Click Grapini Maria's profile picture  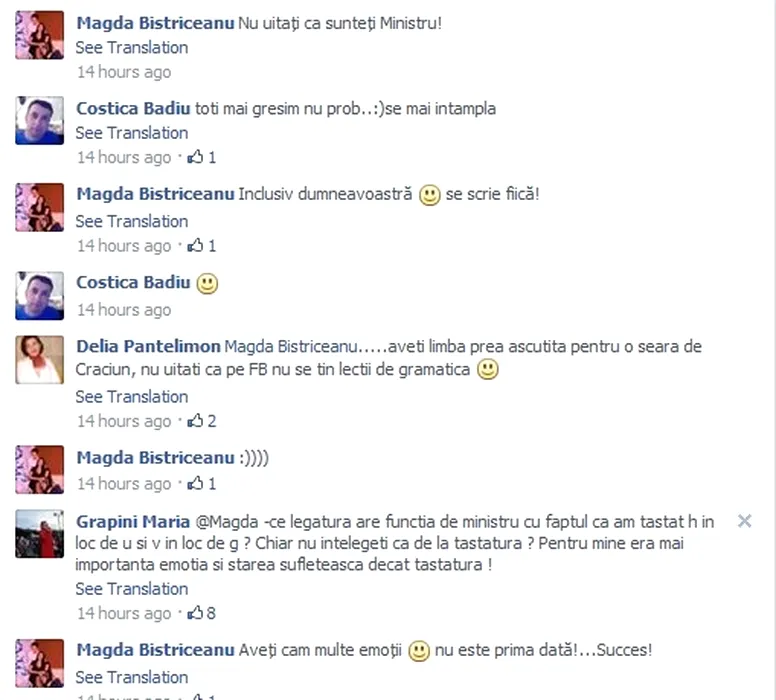point(40,534)
